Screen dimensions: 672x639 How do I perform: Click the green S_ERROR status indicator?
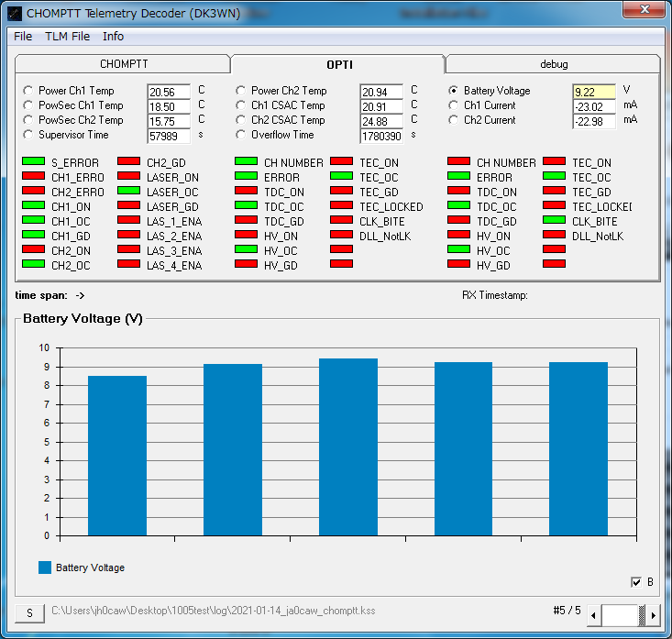[33, 161]
